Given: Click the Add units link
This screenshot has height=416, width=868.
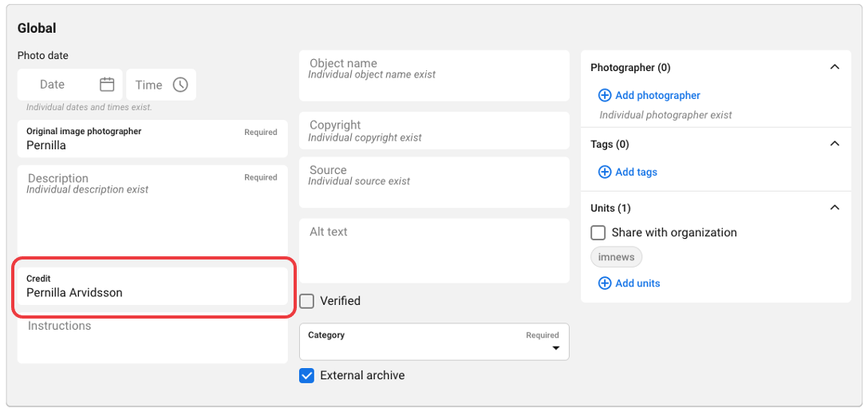Looking at the screenshot, I should pos(637,283).
